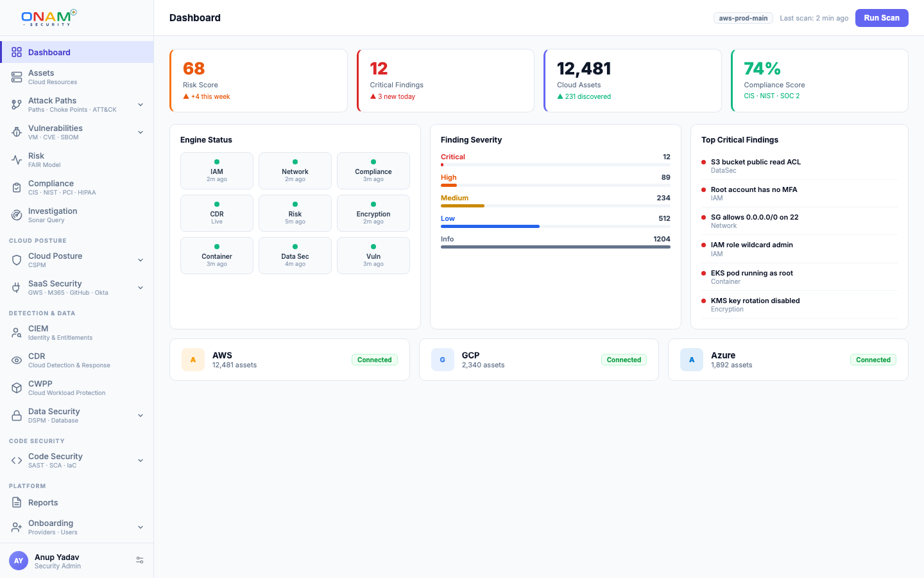Image resolution: width=924 pixels, height=578 pixels.
Task: Expand the Onboarding submenu chevron
Action: (x=141, y=527)
